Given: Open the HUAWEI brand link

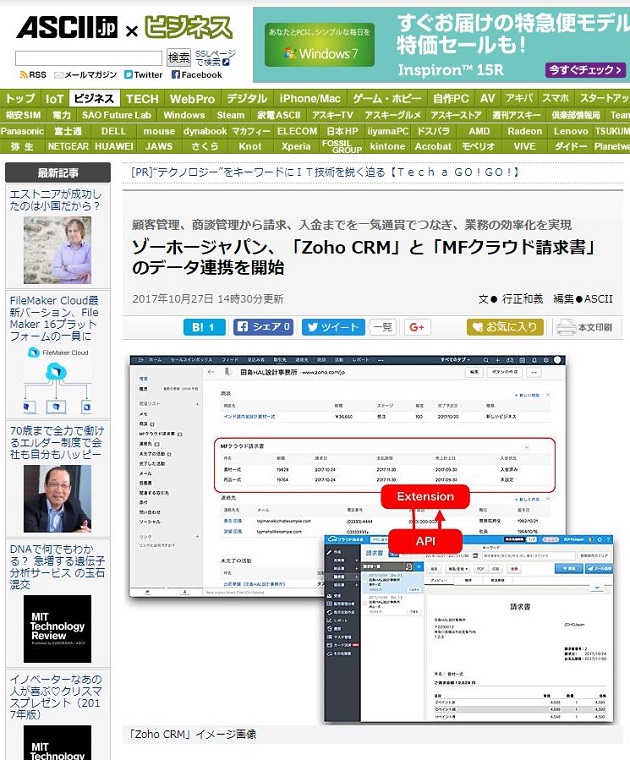Looking at the screenshot, I should pos(114,146).
